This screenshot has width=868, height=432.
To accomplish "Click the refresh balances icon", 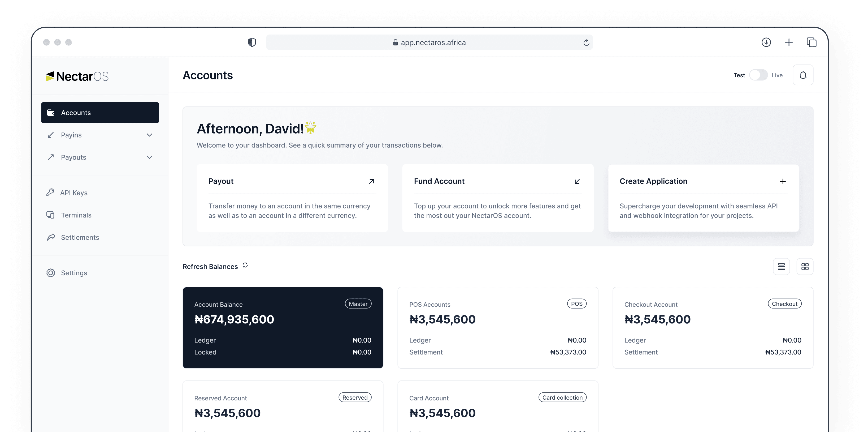I will tap(245, 266).
